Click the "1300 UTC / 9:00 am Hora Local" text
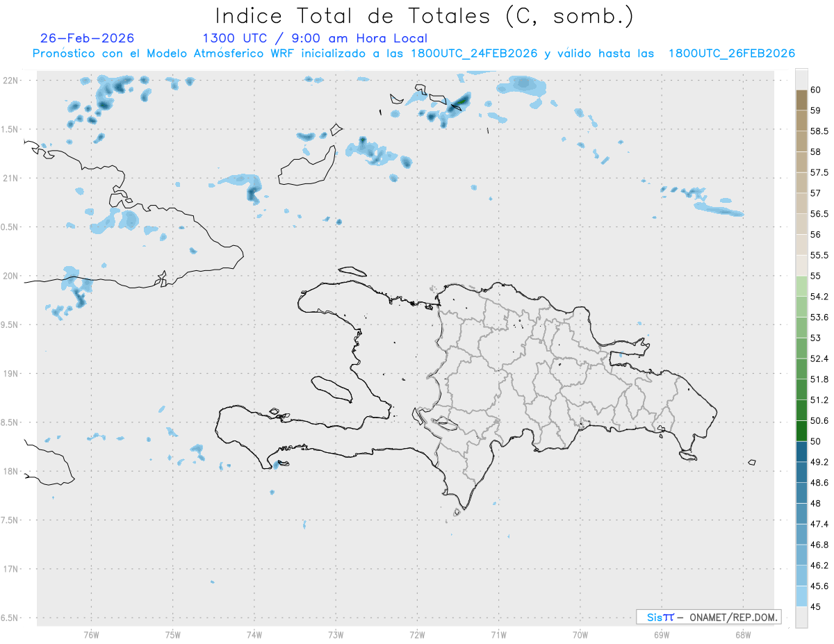Viewport: 834px width, 644px height. [315, 38]
